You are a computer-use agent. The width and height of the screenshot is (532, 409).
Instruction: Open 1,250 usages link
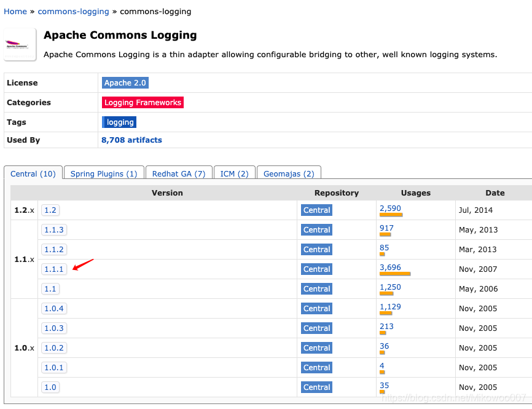(x=390, y=287)
